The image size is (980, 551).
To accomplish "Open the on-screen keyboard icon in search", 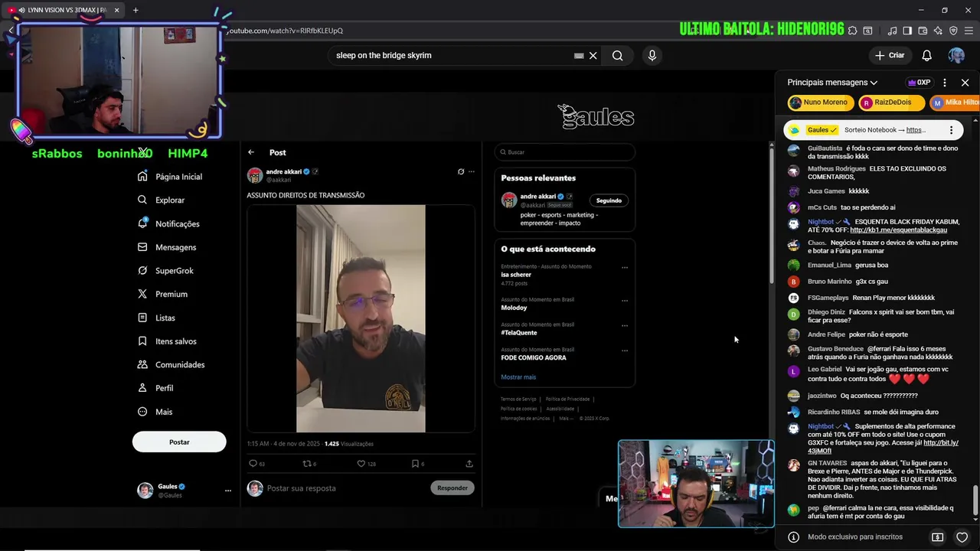I will coord(579,55).
